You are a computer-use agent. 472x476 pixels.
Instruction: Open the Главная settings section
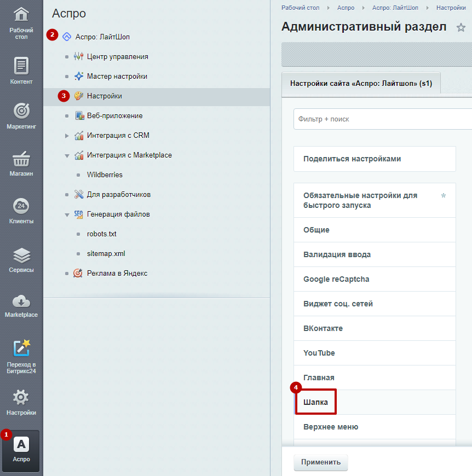click(x=375, y=378)
